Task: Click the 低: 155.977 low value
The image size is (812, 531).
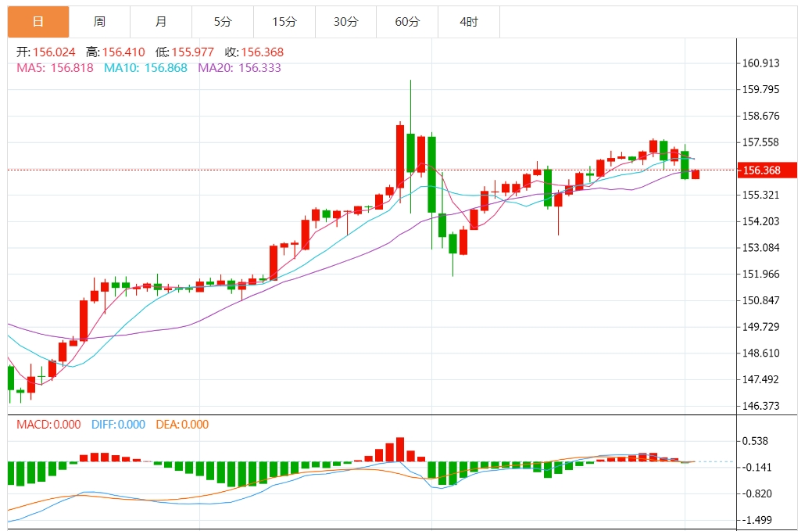Action: click(x=185, y=52)
